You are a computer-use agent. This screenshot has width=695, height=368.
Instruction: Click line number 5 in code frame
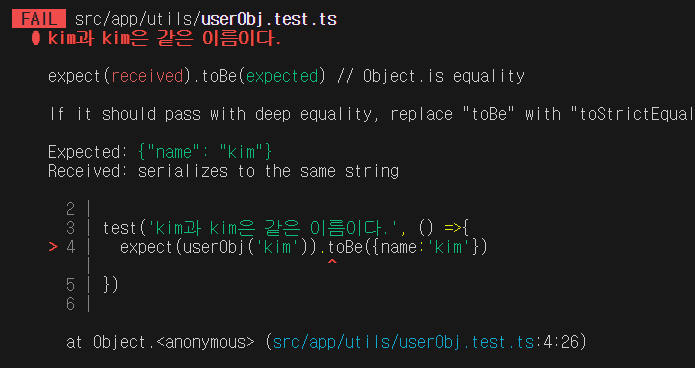coord(70,285)
